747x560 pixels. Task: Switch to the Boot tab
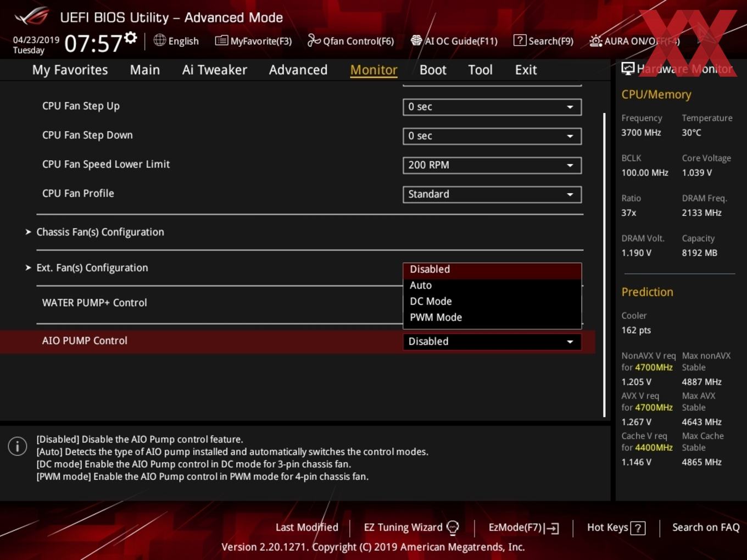tap(433, 70)
